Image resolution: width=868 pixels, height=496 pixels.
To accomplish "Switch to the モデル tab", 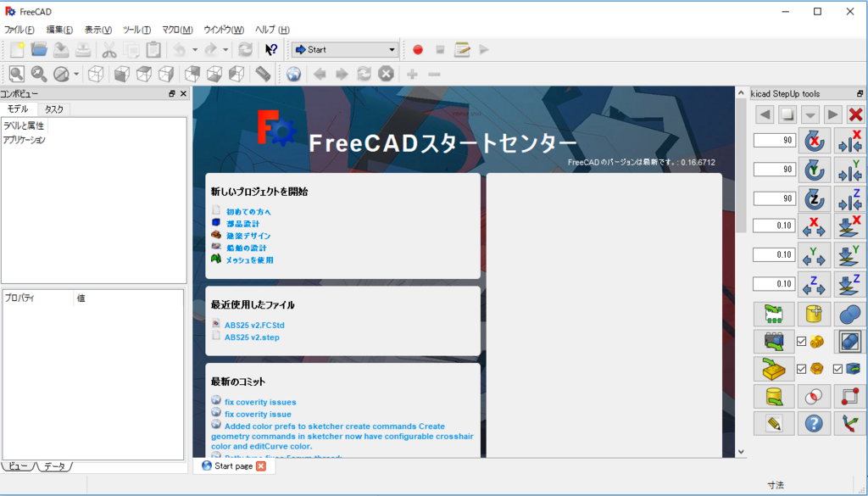I will (18, 109).
